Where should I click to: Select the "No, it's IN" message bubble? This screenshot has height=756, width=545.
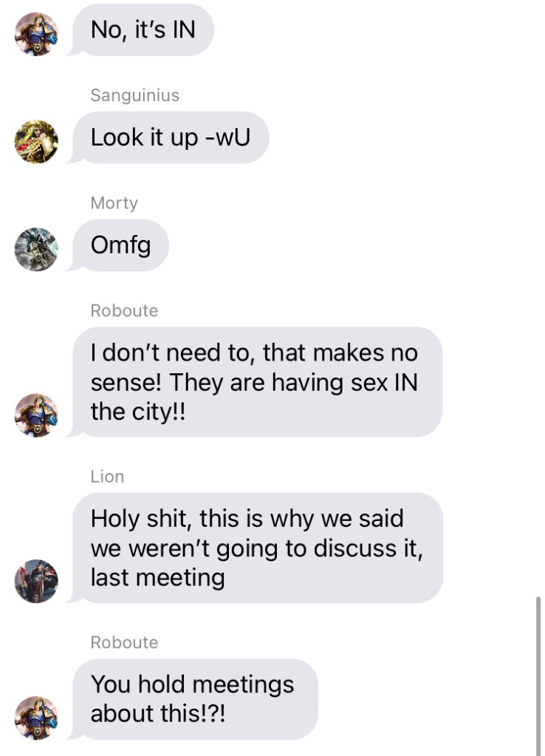coord(143,30)
